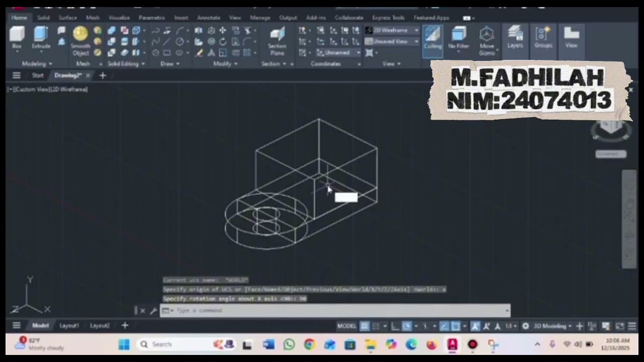Select the Box solid tool
Image resolution: width=644 pixels, height=362 pixels.
click(17, 38)
